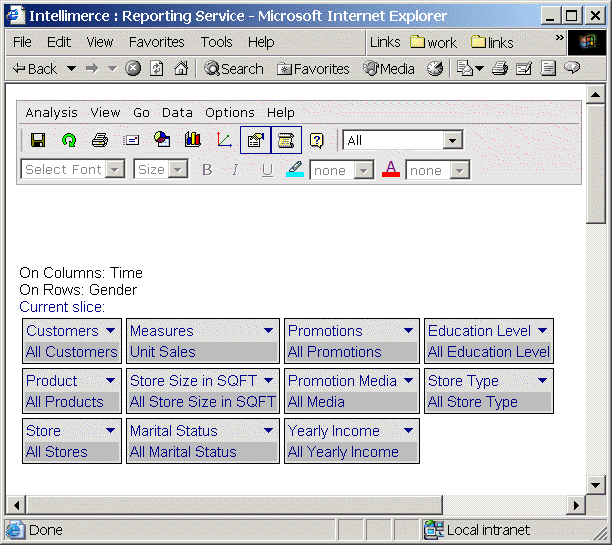612x545 pixels.
Task: Click the browser History clock icon
Action: pyautogui.click(x=435, y=69)
